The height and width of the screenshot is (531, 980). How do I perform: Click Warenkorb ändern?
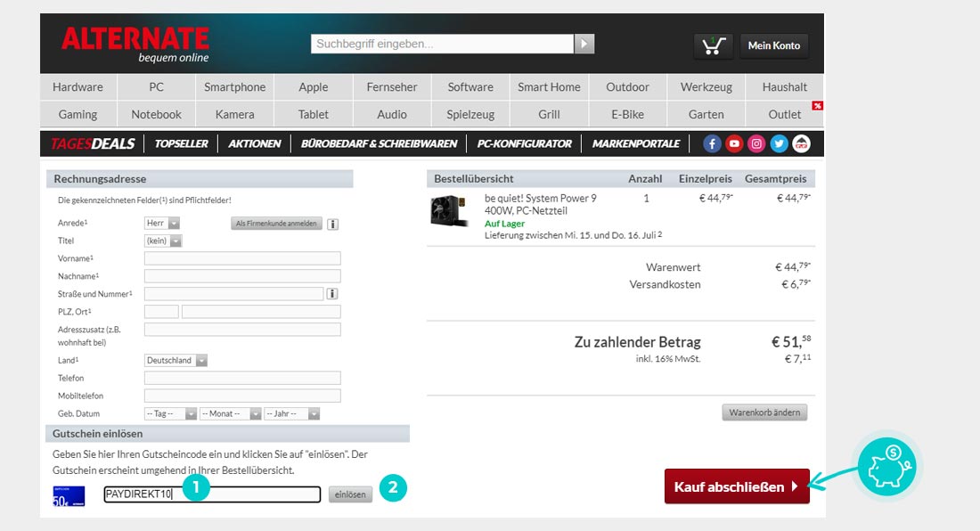(764, 413)
